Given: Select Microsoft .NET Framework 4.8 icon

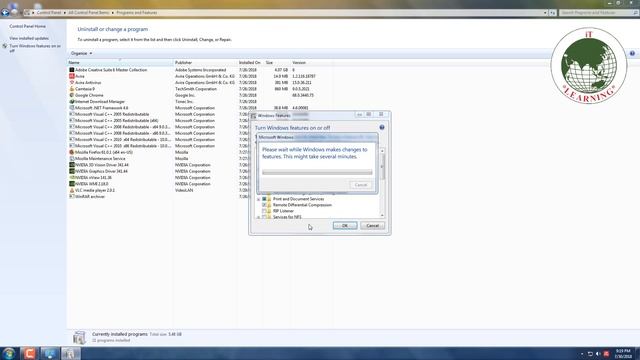Looking at the screenshot, I should [x=72, y=108].
